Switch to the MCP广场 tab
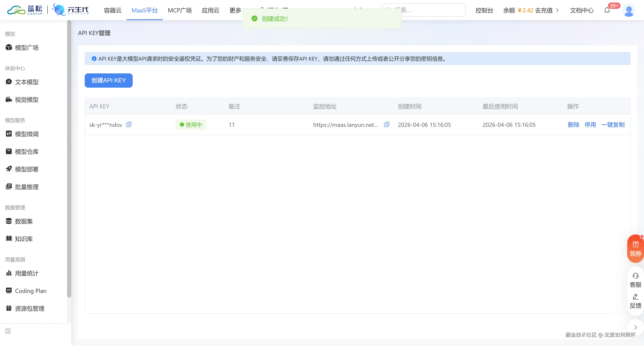Viewport: 644px width, 346px height. coord(179,10)
